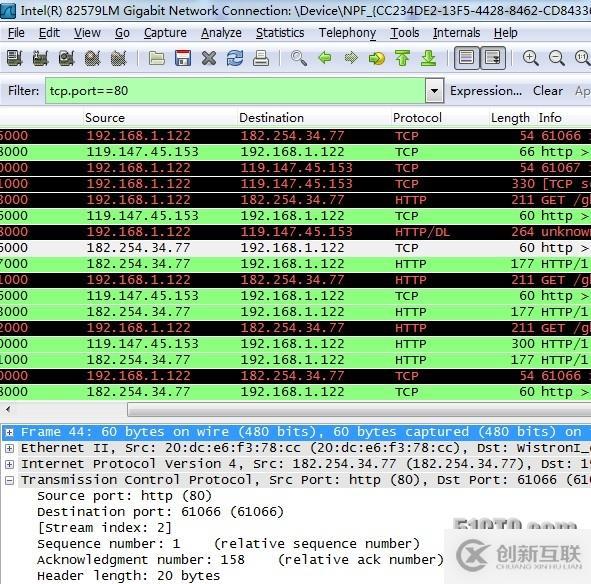Expand the Frame 44 details node

[x=9, y=432]
